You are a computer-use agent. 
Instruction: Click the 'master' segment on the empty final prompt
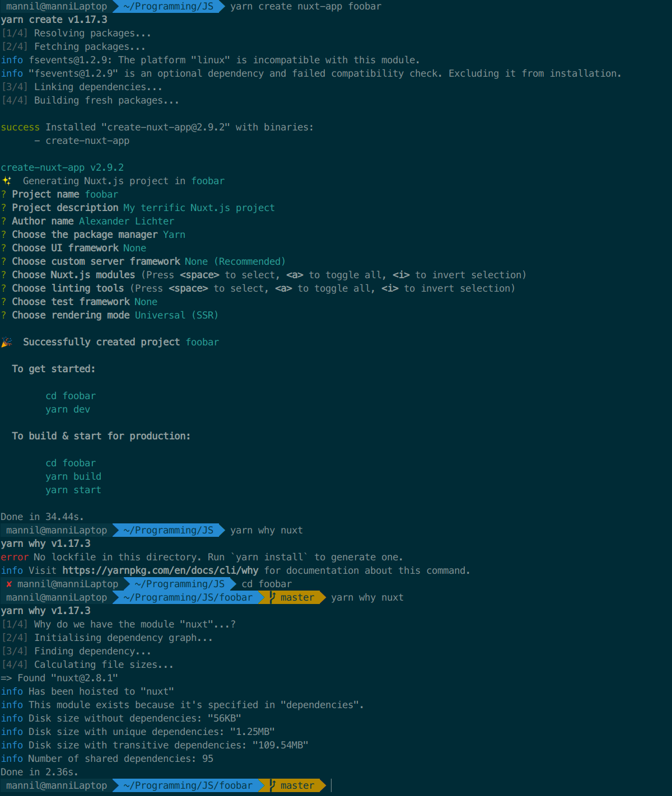pyautogui.click(x=297, y=785)
